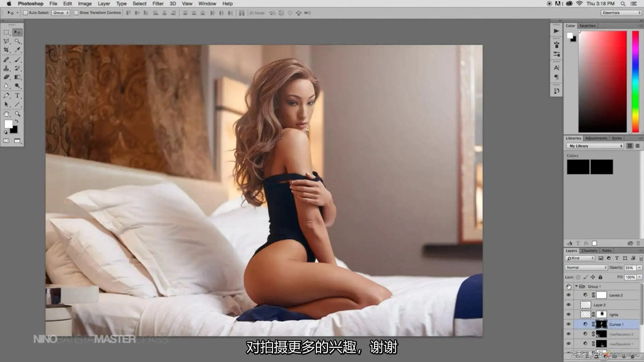Click the hue spectrum slider
This screenshot has height=362, width=644.
pyautogui.click(x=635, y=82)
